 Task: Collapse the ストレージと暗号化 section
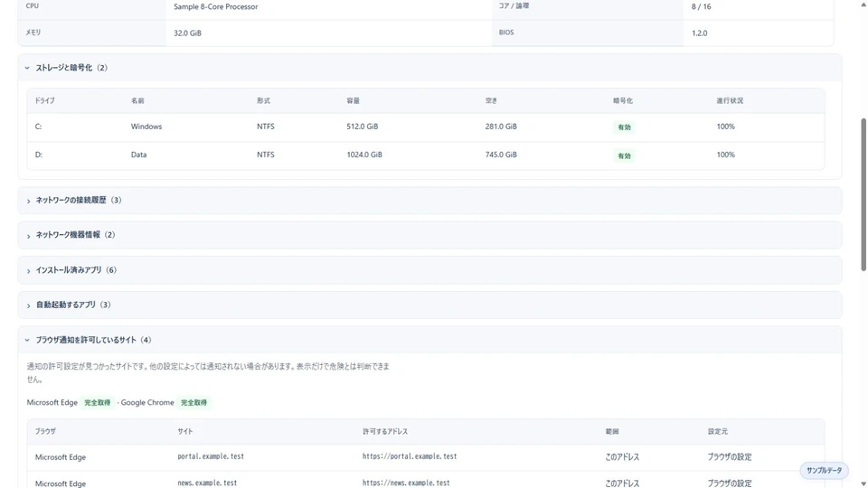(x=429, y=68)
